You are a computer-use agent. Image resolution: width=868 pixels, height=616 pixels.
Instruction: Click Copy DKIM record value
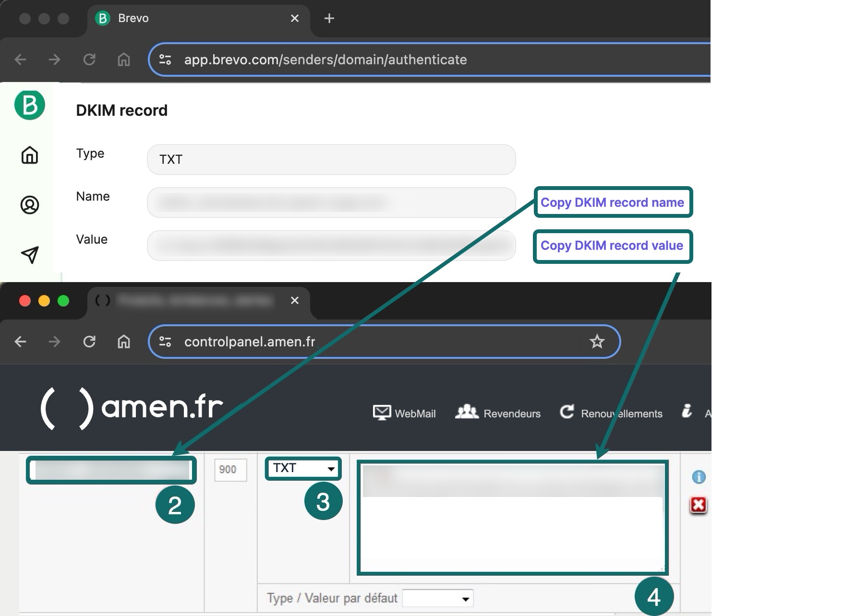[613, 246]
